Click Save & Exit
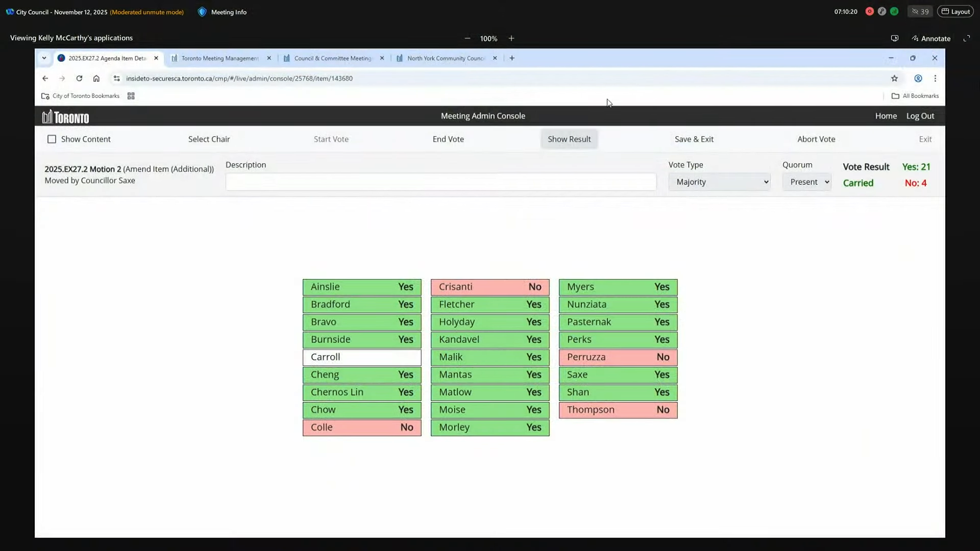The width and height of the screenshot is (980, 551). click(x=694, y=139)
